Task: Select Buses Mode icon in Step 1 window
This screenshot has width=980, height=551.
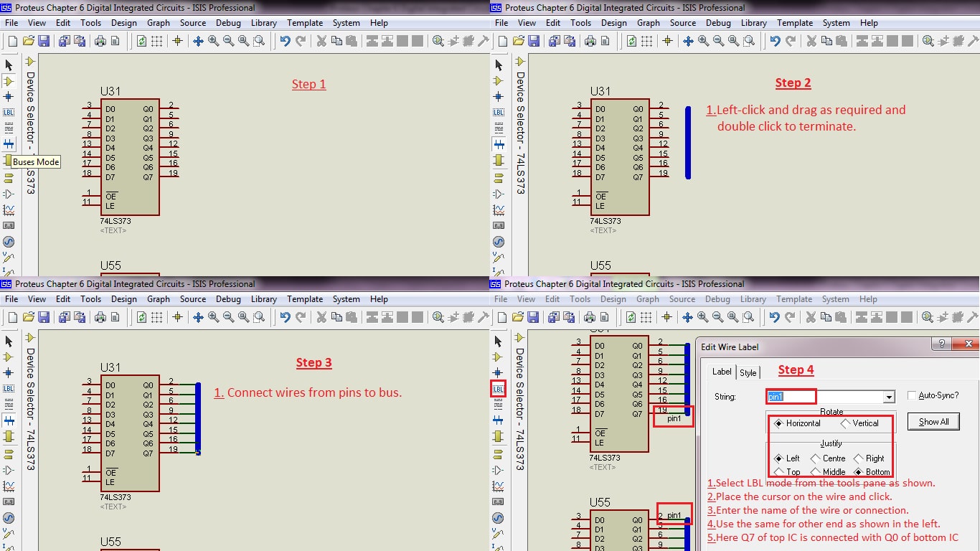Action: pyautogui.click(x=9, y=144)
